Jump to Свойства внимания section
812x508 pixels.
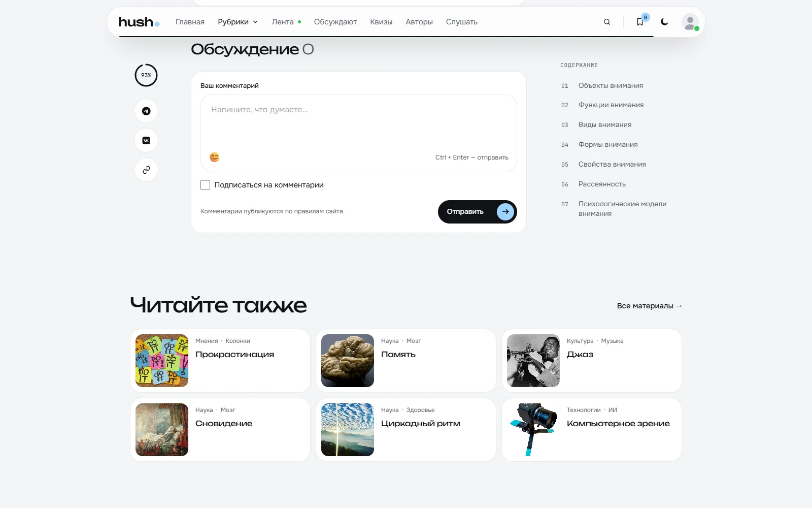pos(612,164)
